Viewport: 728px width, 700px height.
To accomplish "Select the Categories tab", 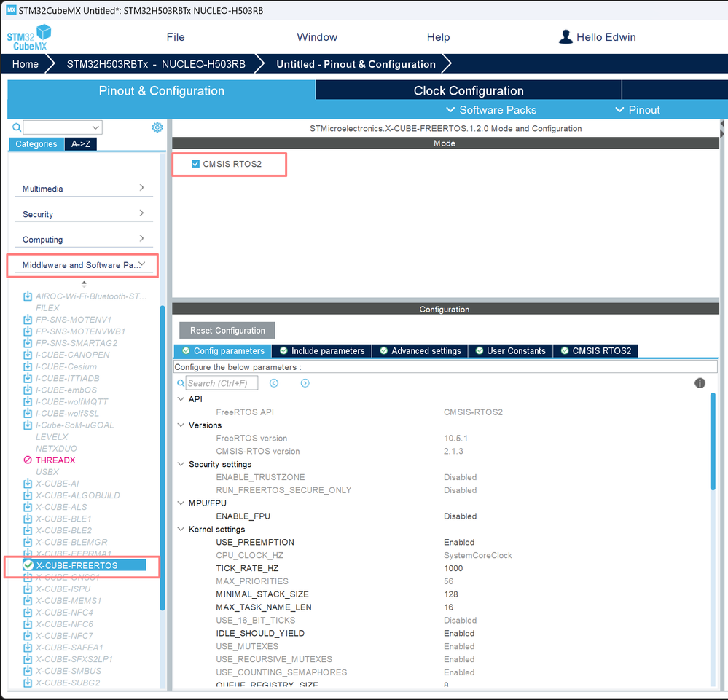I will [36, 144].
